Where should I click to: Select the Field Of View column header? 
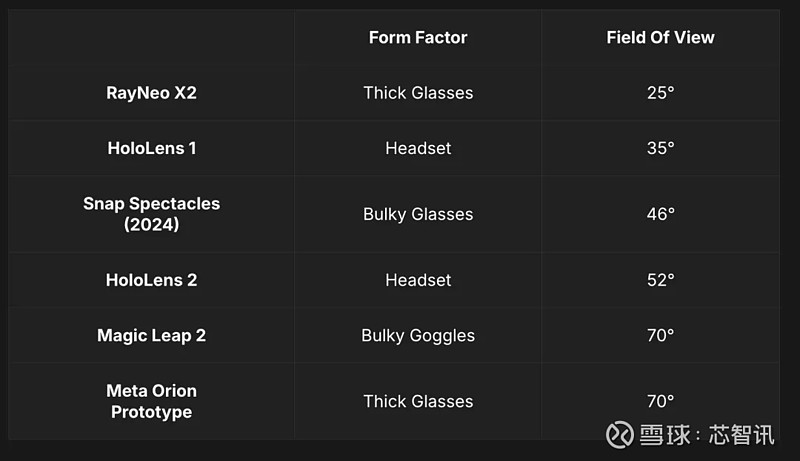coord(660,38)
